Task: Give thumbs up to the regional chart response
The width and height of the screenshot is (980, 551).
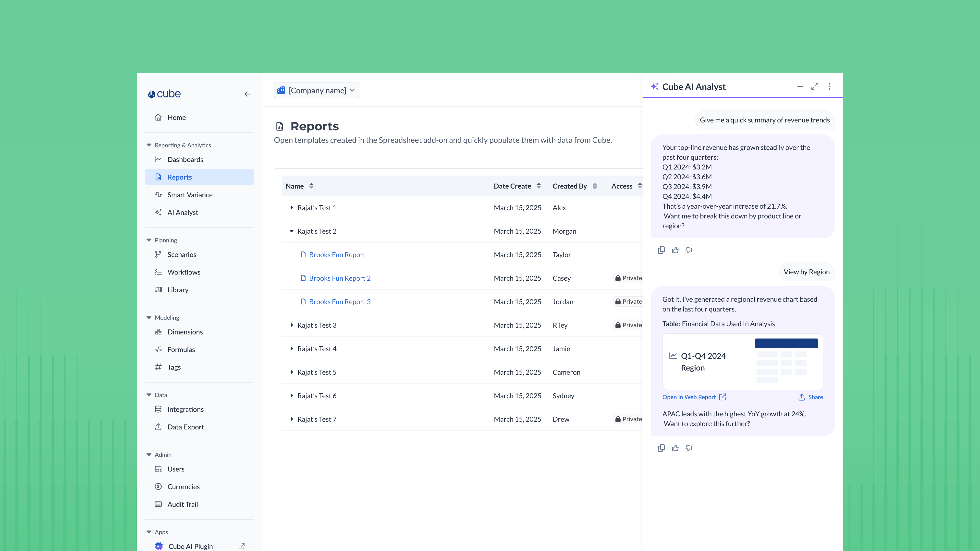Action: [675, 448]
